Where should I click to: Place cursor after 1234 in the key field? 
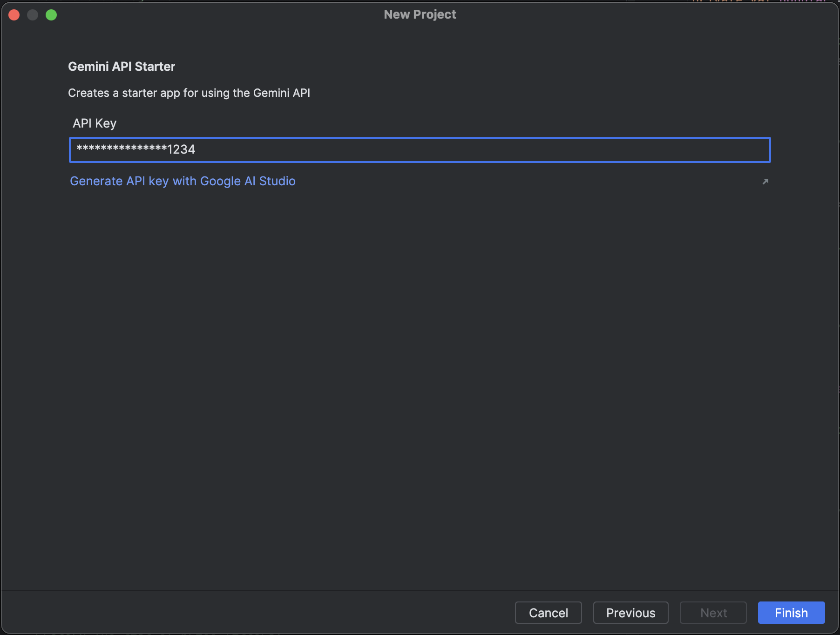click(x=196, y=150)
